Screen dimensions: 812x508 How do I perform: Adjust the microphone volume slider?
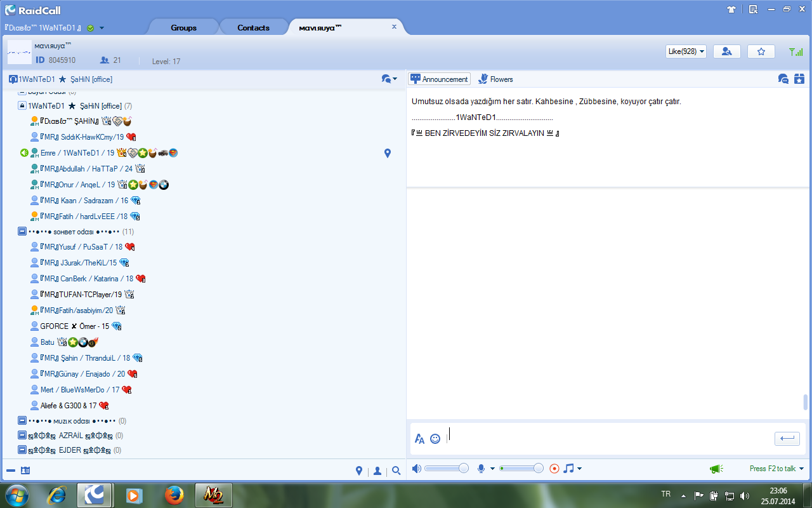521,469
